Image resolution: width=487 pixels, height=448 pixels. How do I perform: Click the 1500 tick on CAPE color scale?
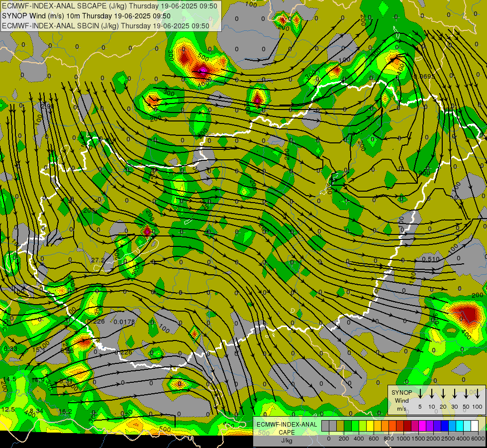click(418, 439)
